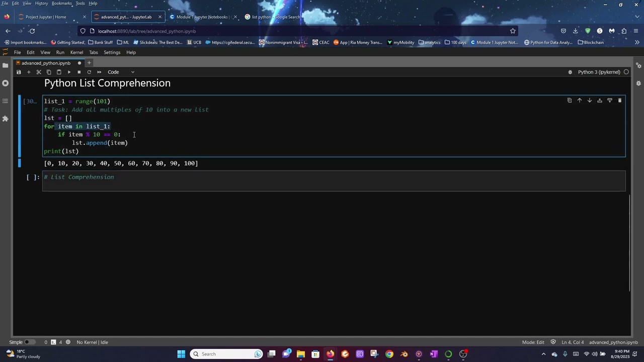The image size is (644, 362).
Task: Save the notebook with the toolbar save icon
Action: [19, 72]
